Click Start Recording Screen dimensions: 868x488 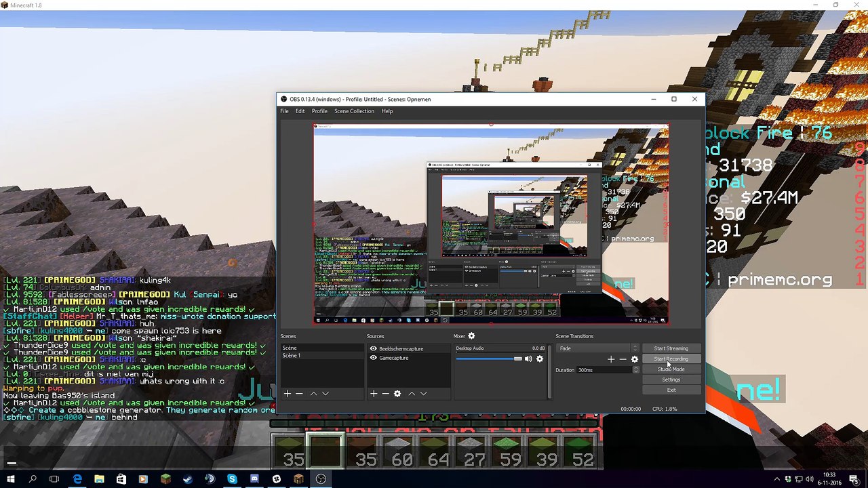671,359
